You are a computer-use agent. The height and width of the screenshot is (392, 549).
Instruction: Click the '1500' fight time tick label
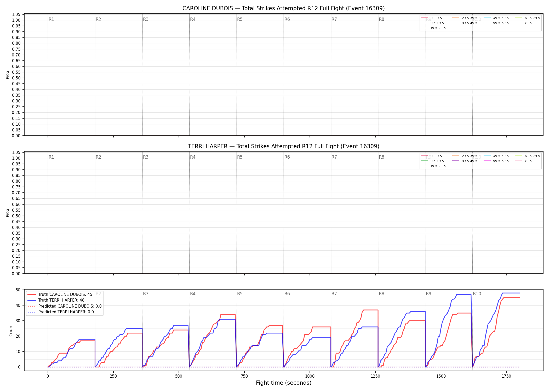441,376
